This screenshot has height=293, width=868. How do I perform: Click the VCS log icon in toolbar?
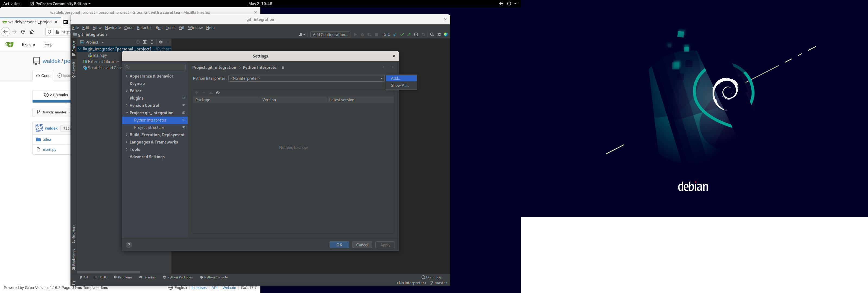coord(416,34)
